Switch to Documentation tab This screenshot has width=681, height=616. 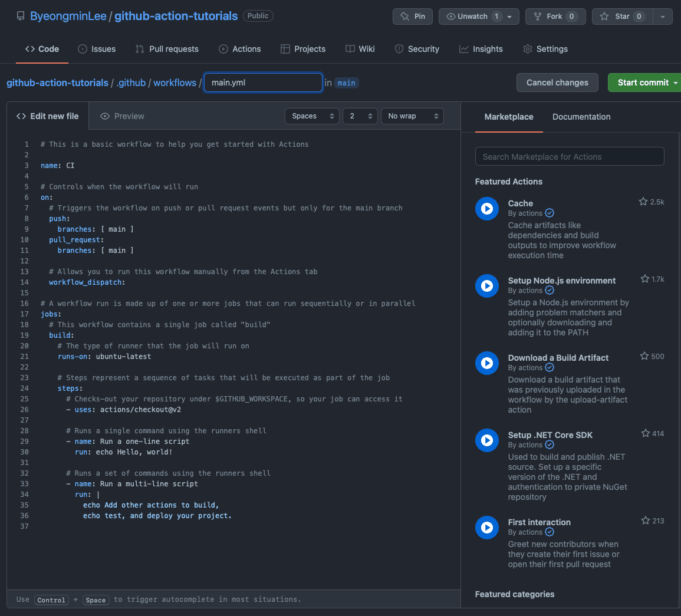[581, 117]
